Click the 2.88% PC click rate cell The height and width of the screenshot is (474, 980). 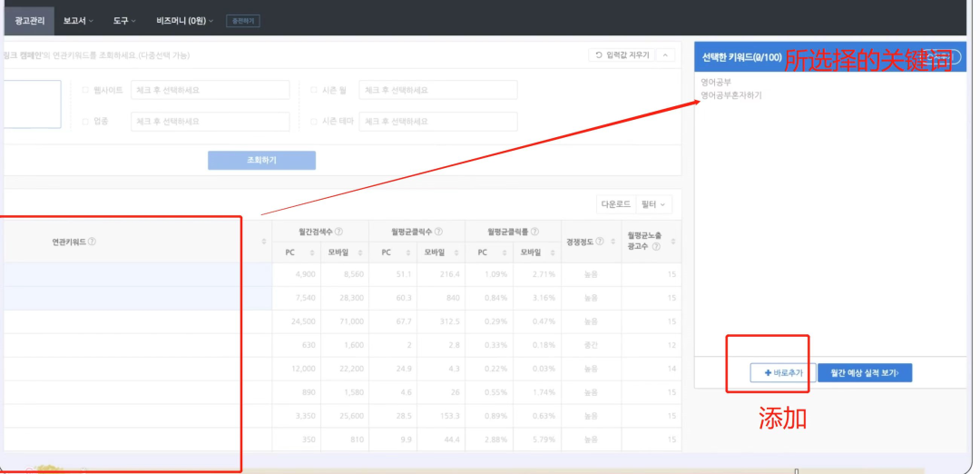[489, 439]
